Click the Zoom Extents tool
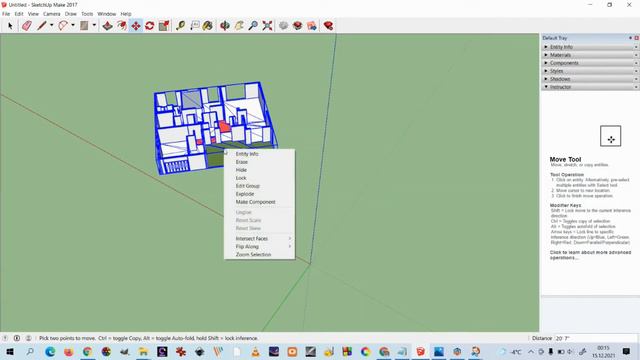The image size is (640, 360). [267, 26]
